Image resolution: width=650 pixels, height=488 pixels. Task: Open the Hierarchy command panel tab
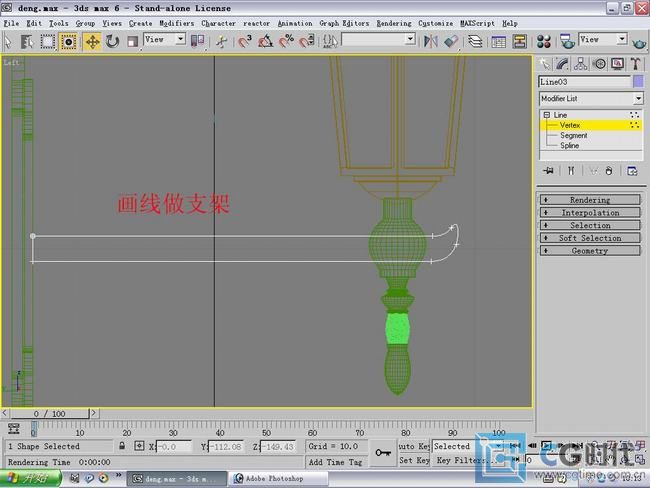582,64
